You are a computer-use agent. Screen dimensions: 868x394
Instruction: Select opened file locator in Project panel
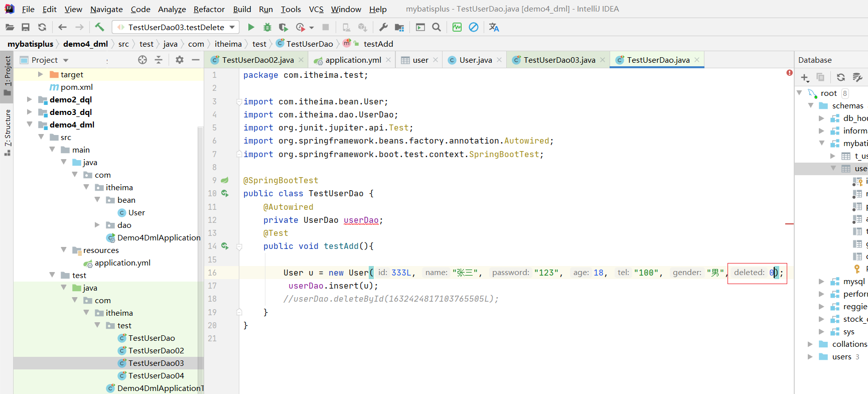click(x=142, y=60)
